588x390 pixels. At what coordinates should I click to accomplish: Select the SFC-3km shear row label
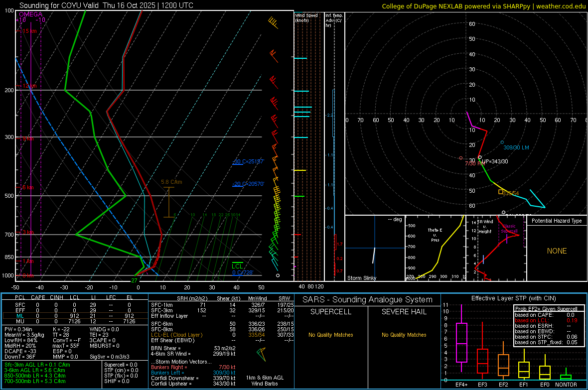tap(162, 310)
